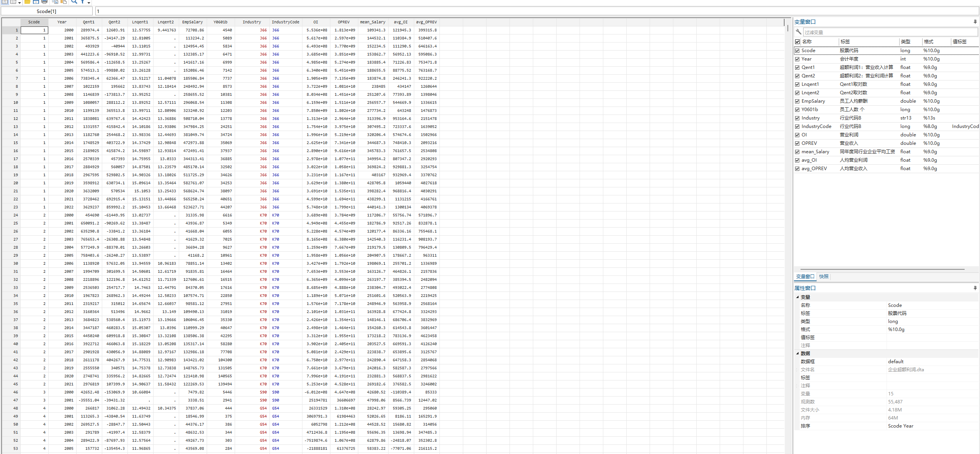This screenshot has width=980, height=454.
Task: Click the Industry column header
Action: pyautogui.click(x=252, y=22)
